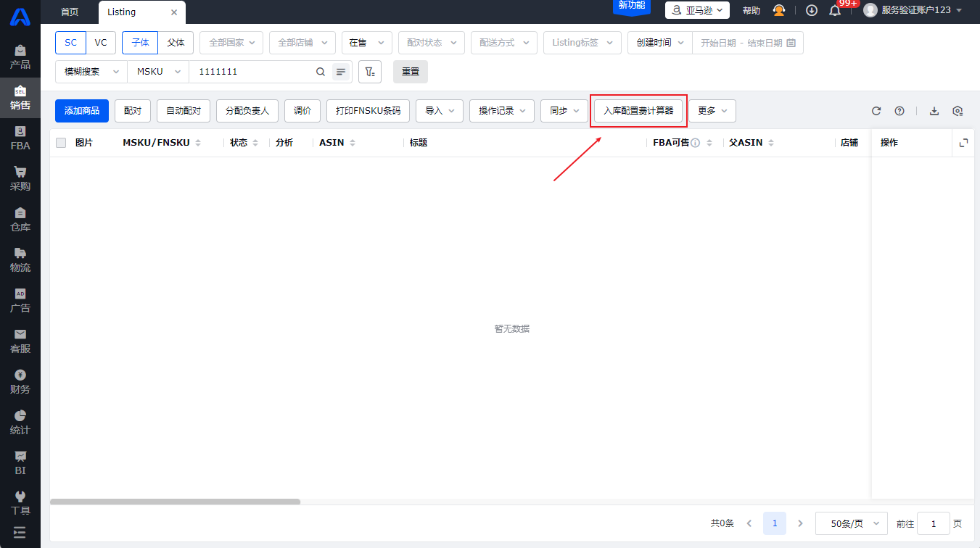Open the 亚马逊 platform switcher

click(x=697, y=10)
